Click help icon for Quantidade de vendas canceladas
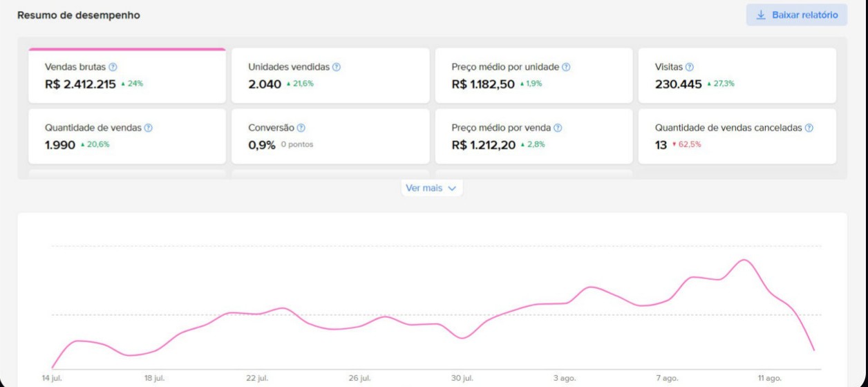Image resolution: width=868 pixels, height=387 pixels. point(809,128)
